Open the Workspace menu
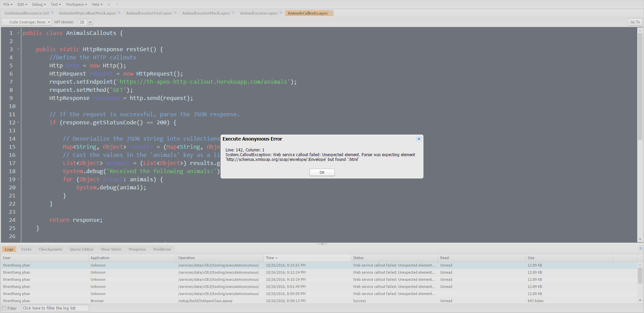 coord(76,4)
